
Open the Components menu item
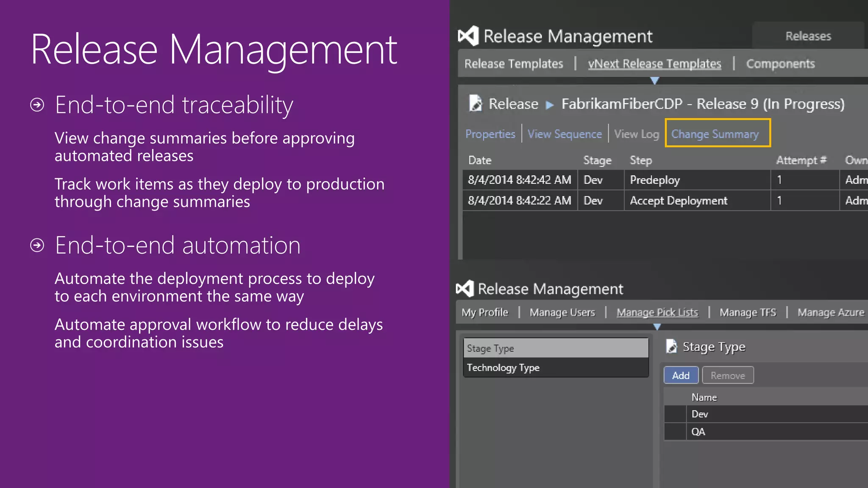coord(780,64)
